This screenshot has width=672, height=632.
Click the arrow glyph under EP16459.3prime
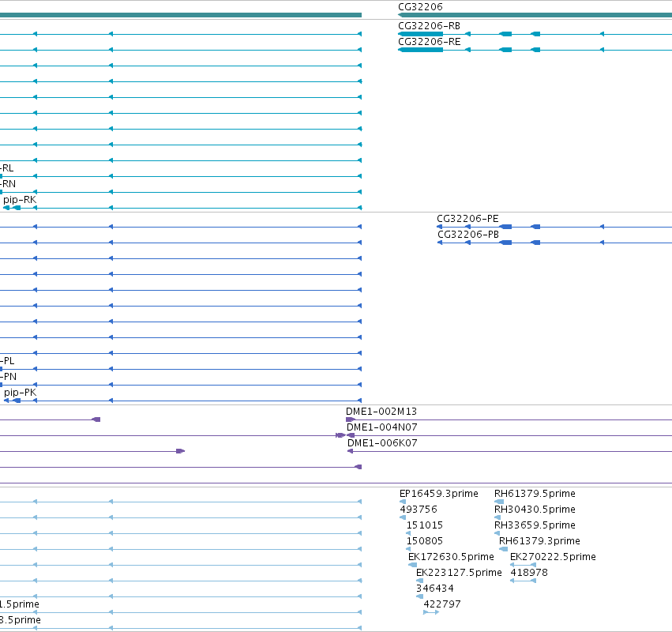(x=403, y=502)
